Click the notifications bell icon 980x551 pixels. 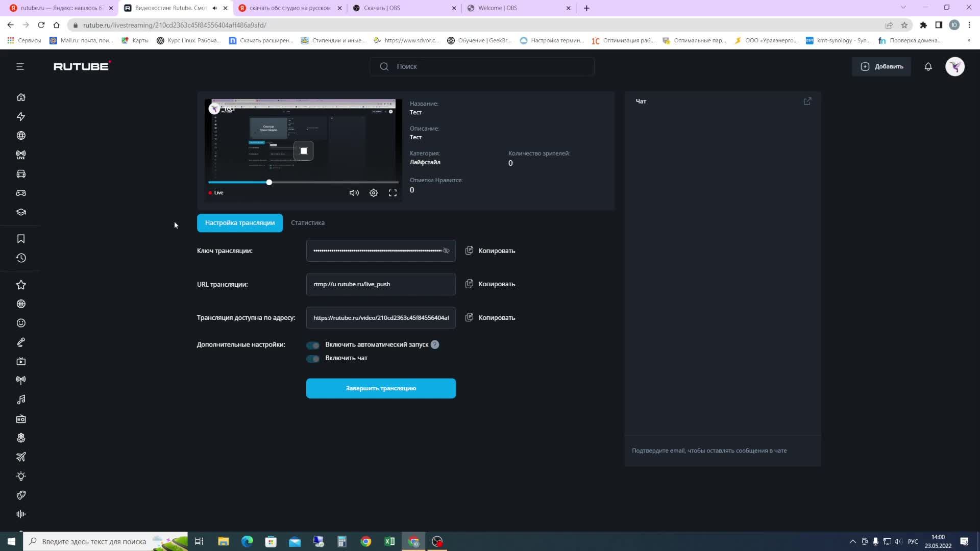(928, 67)
